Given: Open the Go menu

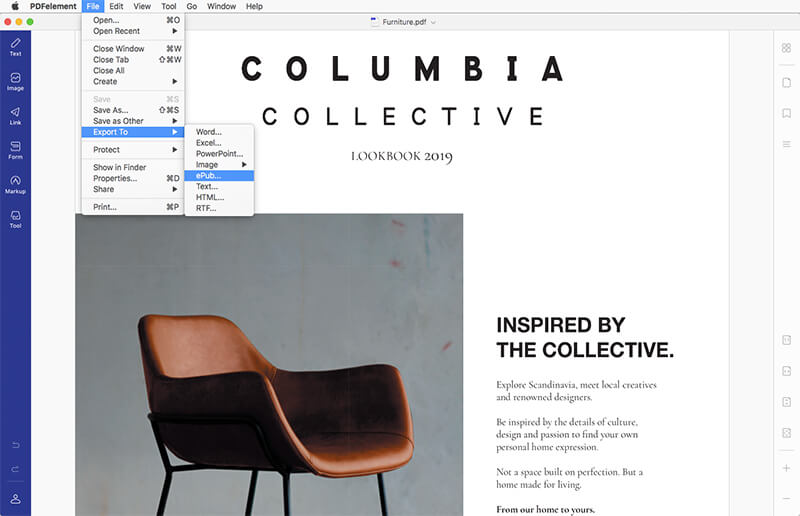Looking at the screenshot, I should point(191,6).
